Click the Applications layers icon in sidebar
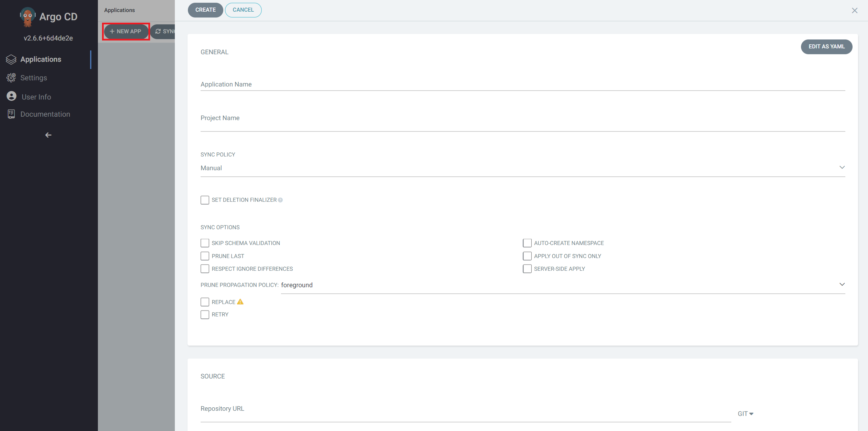This screenshot has height=431, width=868. pyautogui.click(x=11, y=59)
